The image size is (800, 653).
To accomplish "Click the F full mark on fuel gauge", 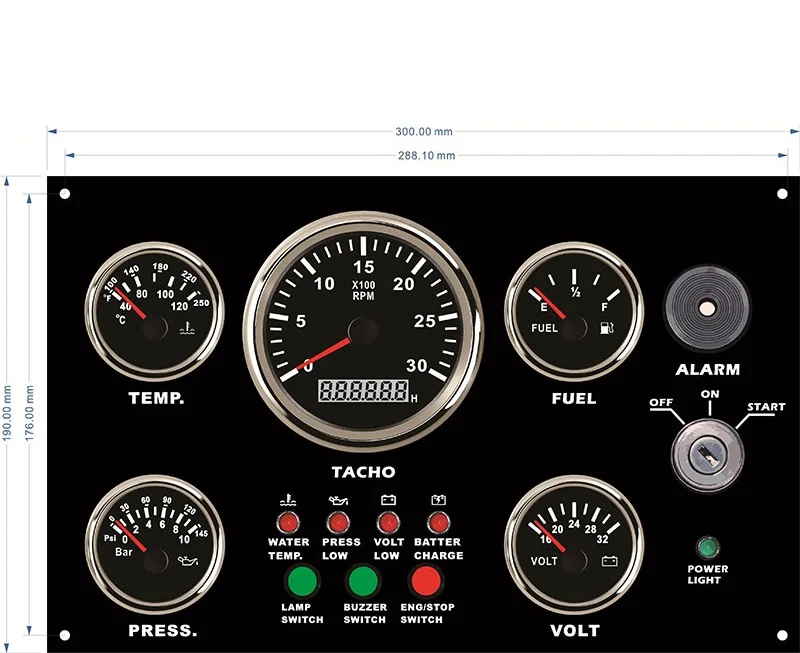I will click(605, 307).
